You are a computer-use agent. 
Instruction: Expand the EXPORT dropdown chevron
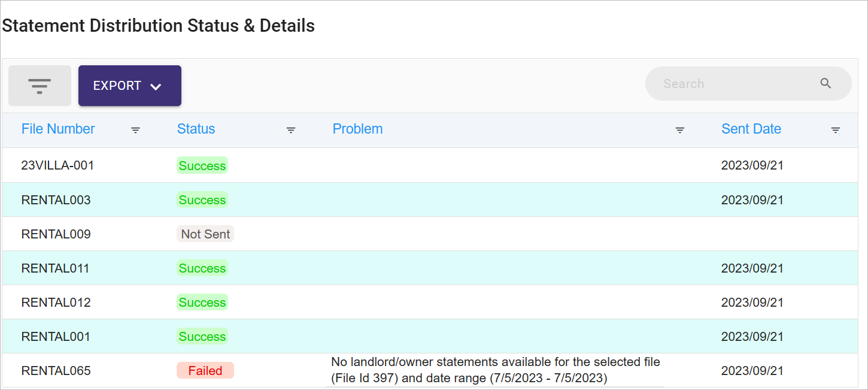click(x=156, y=87)
